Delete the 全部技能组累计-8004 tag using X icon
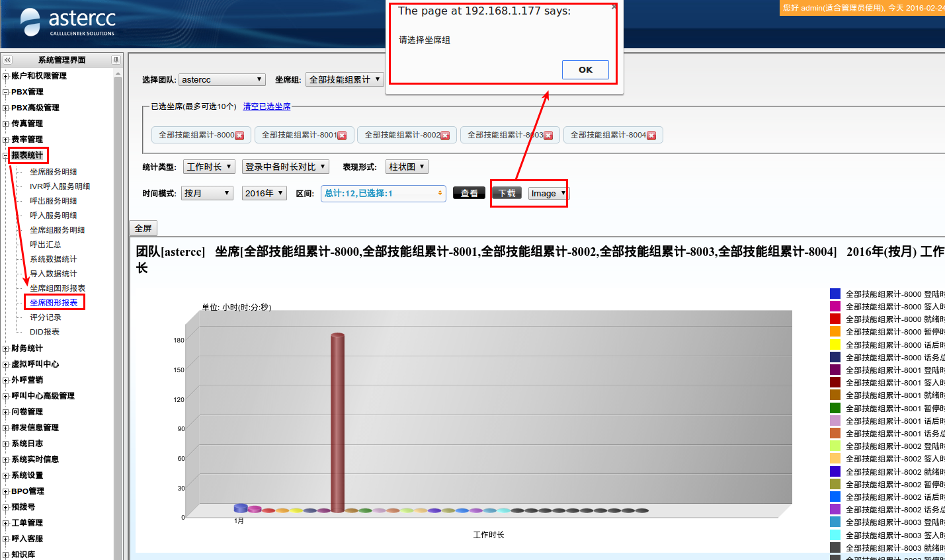 click(651, 136)
